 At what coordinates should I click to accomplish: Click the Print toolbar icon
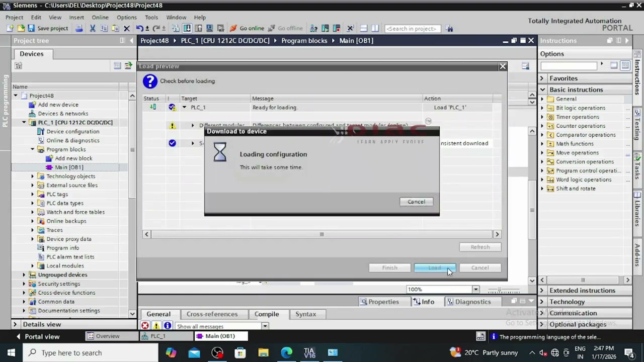click(79, 28)
